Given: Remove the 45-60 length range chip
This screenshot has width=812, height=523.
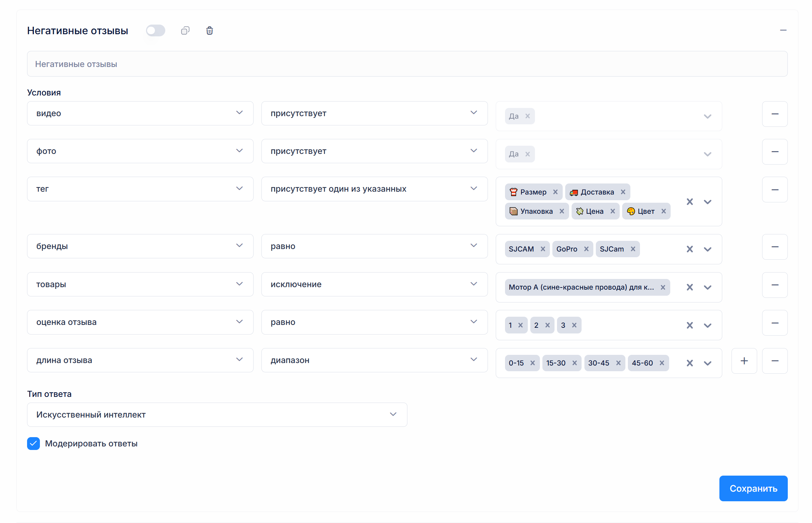Looking at the screenshot, I should coord(662,363).
